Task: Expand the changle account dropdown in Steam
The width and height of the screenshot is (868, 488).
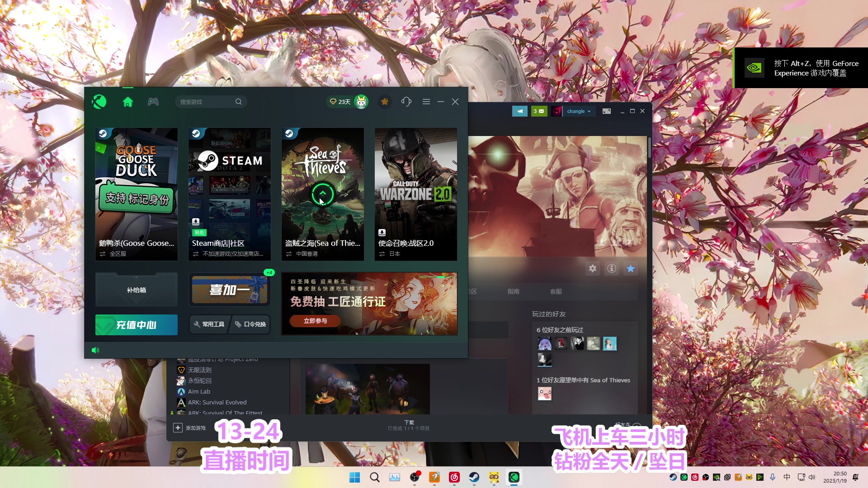Action: [x=579, y=111]
